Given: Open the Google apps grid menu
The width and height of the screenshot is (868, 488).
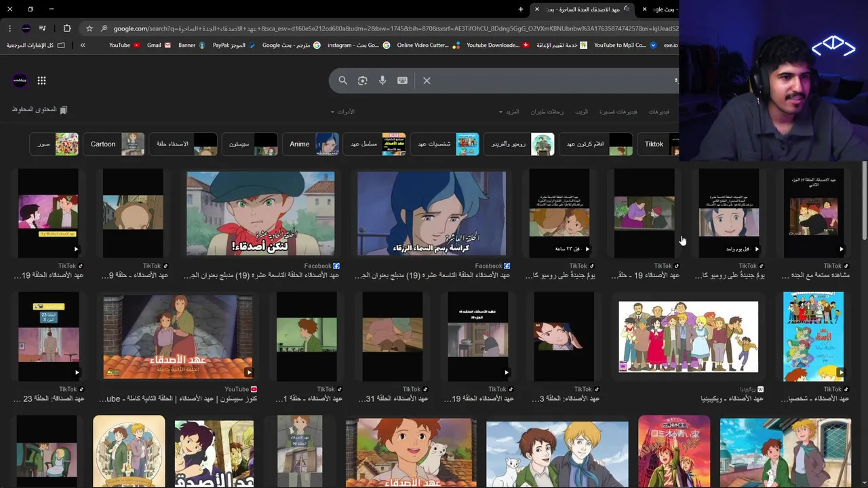Looking at the screenshot, I should point(41,81).
